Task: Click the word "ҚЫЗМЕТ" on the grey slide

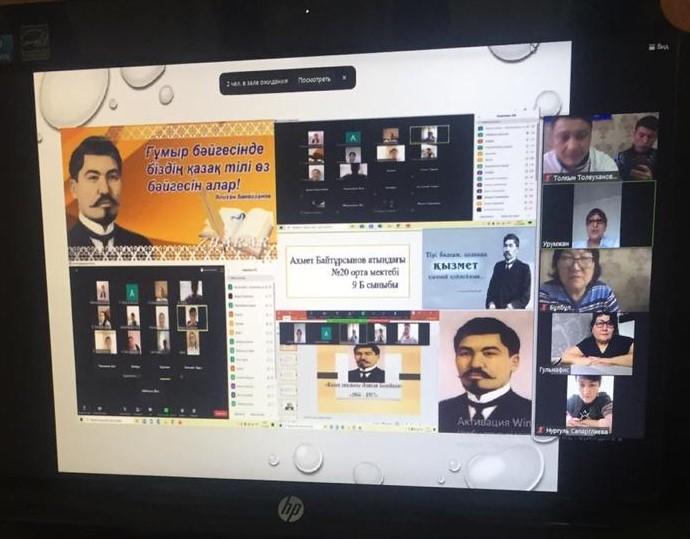Action: pyautogui.click(x=455, y=266)
